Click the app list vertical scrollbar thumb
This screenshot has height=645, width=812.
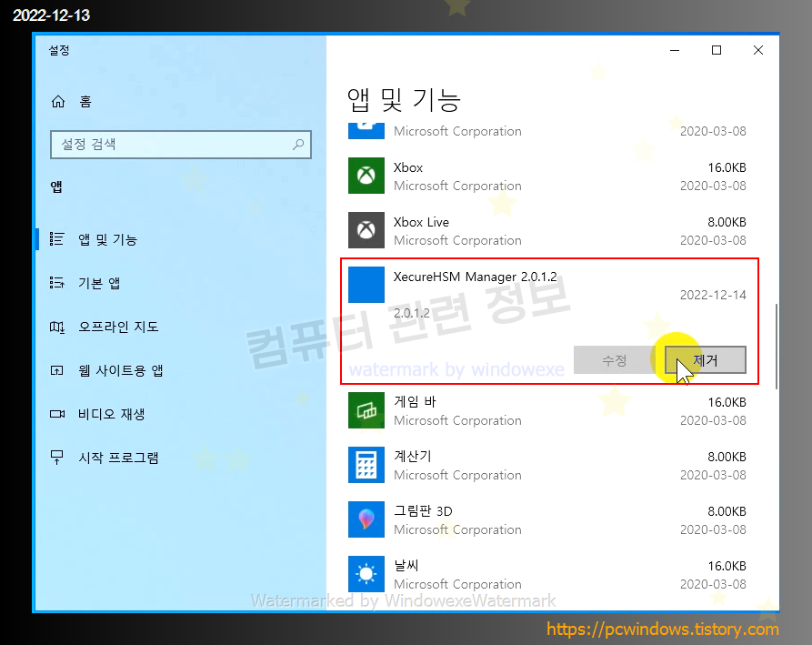pos(776,346)
